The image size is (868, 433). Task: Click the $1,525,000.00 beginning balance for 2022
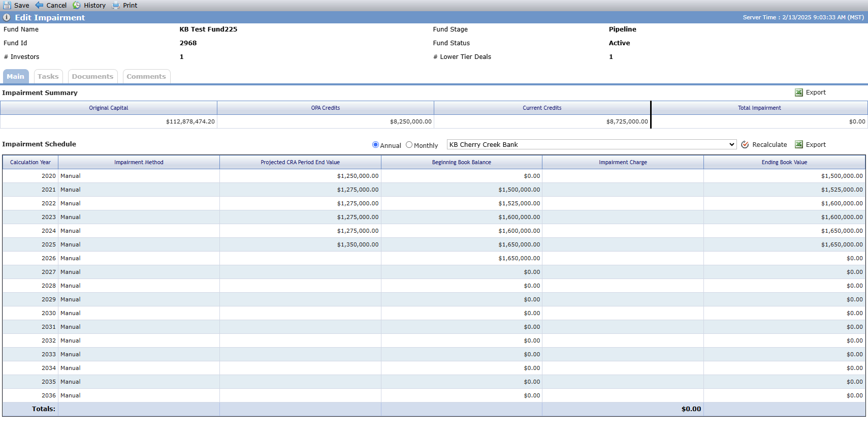tap(519, 203)
